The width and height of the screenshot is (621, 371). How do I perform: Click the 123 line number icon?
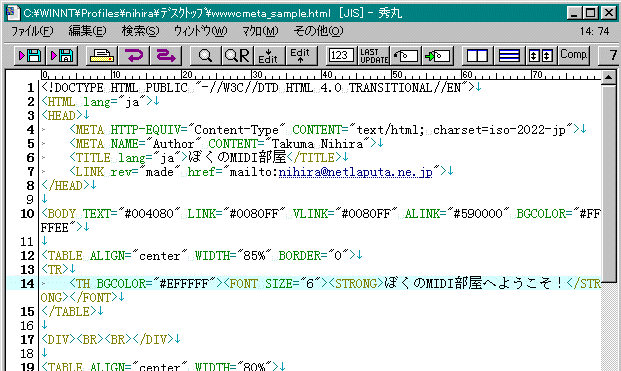[341, 56]
